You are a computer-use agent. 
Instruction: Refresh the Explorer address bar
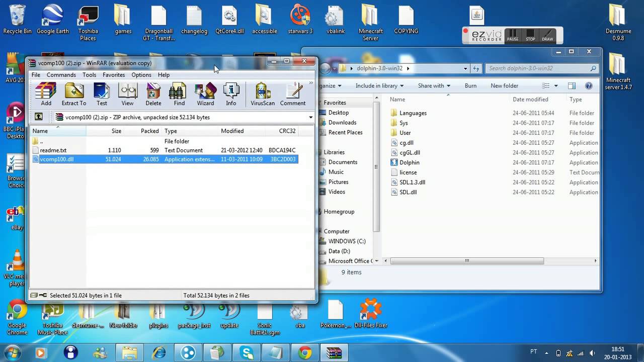coord(476,68)
